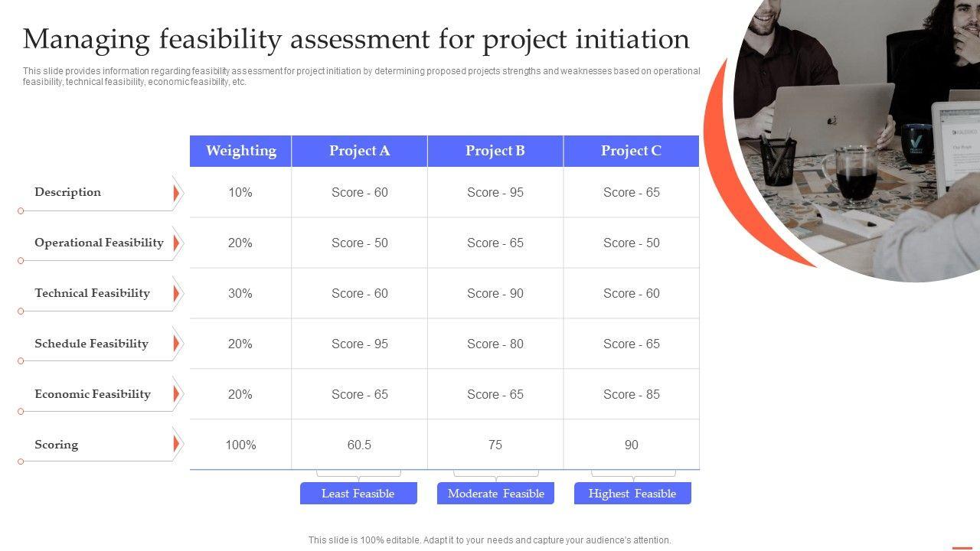Click the orange arrow beside Technical Feasibility

(176, 294)
